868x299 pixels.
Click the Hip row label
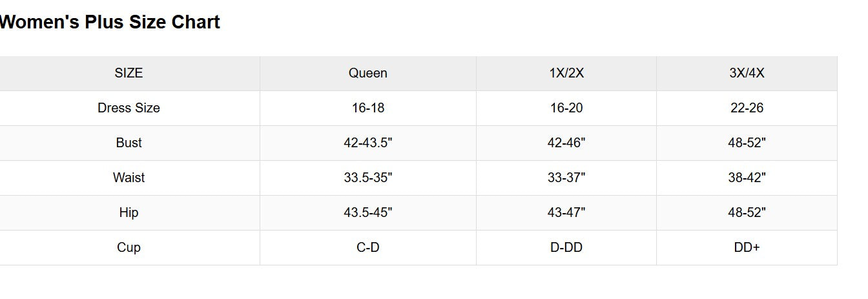tap(129, 212)
